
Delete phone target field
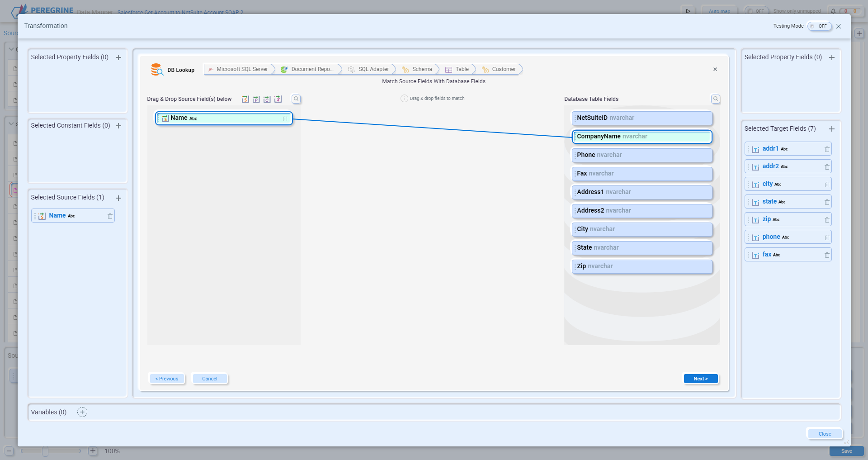pyautogui.click(x=827, y=237)
